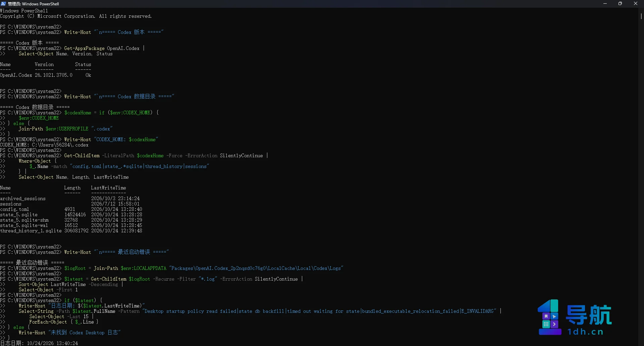Click the '===== 最近启动错误 =====' output heading
The width and height of the screenshot is (644, 346).
32,263
